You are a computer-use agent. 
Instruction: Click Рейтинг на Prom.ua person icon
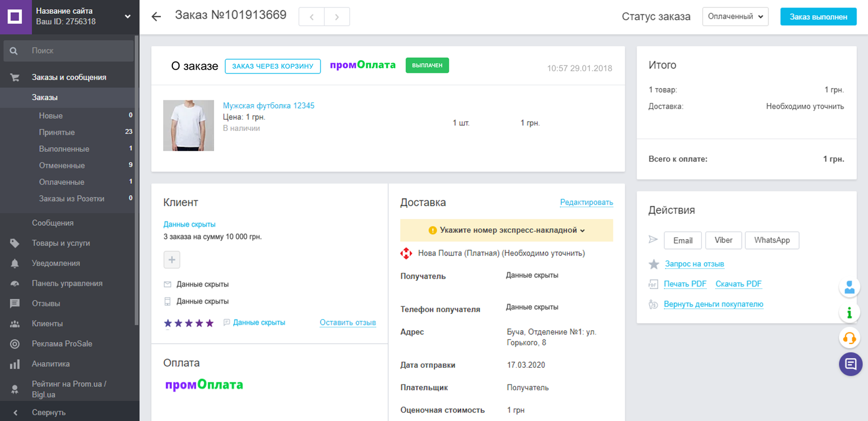click(15, 389)
